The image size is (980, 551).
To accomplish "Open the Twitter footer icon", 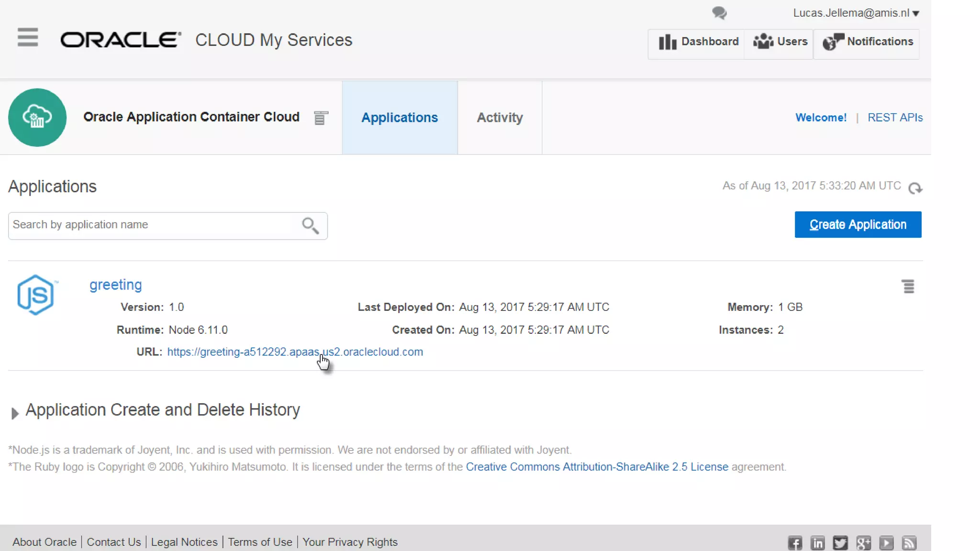I will click(840, 542).
